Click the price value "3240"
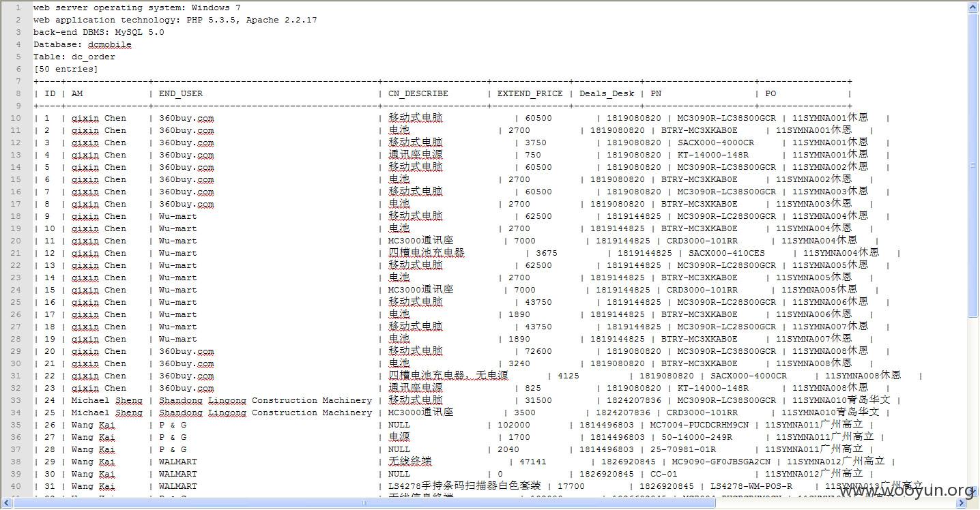The width and height of the screenshot is (980, 510). 519,364
